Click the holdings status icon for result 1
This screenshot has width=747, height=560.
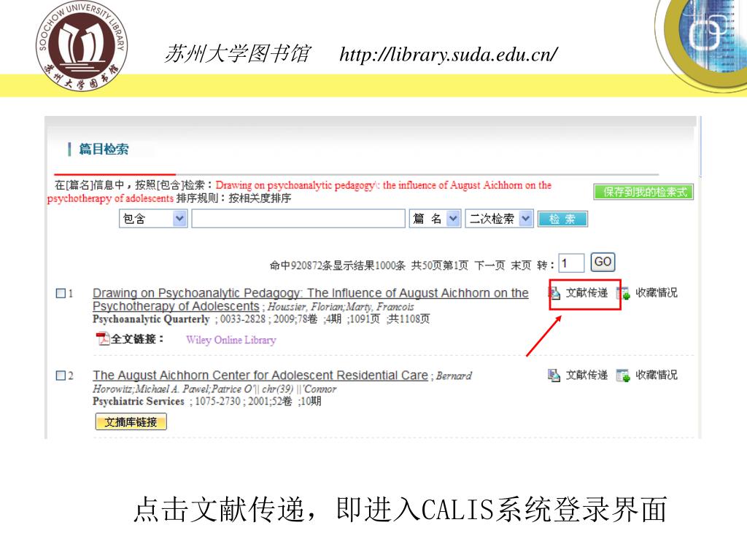tap(624, 293)
